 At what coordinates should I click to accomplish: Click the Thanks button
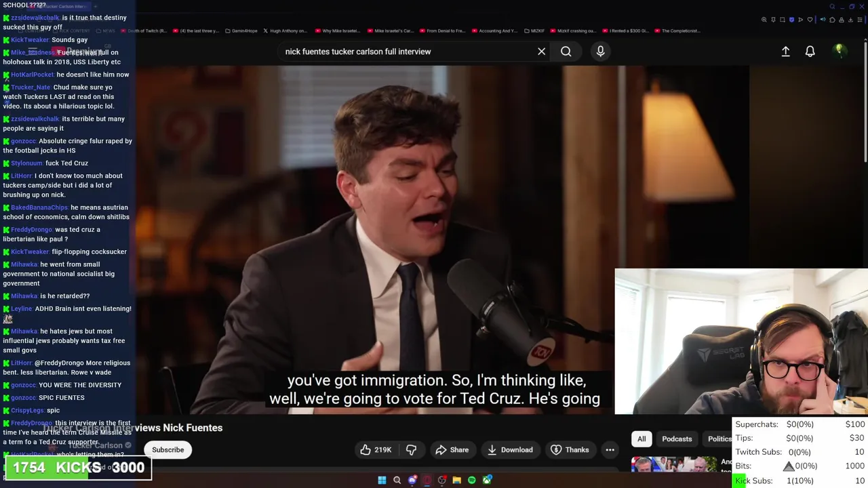(x=570, y=449)
